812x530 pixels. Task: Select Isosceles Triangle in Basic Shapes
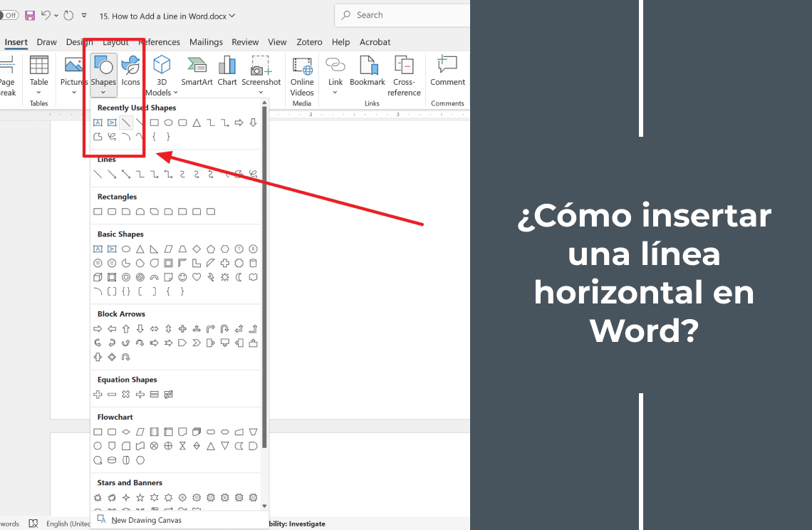point(140,249)
